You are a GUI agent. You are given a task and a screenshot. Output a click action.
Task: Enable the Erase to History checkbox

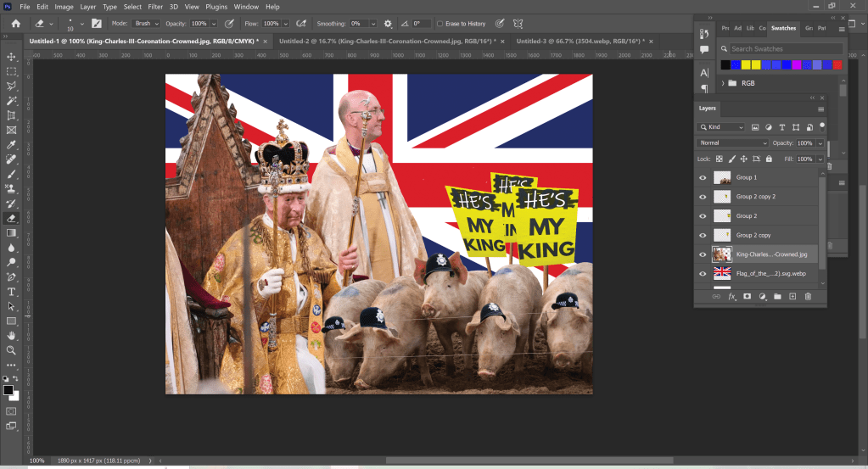442,24
